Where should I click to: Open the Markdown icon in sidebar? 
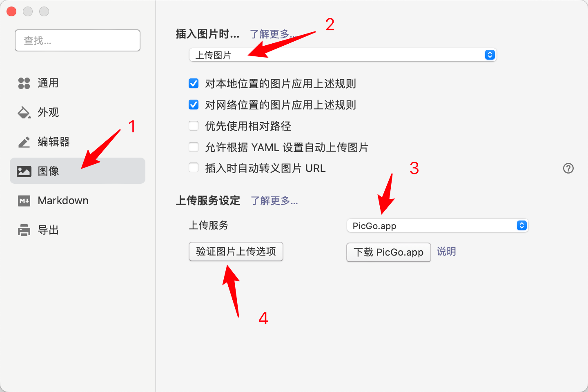(x=24, y=200)
